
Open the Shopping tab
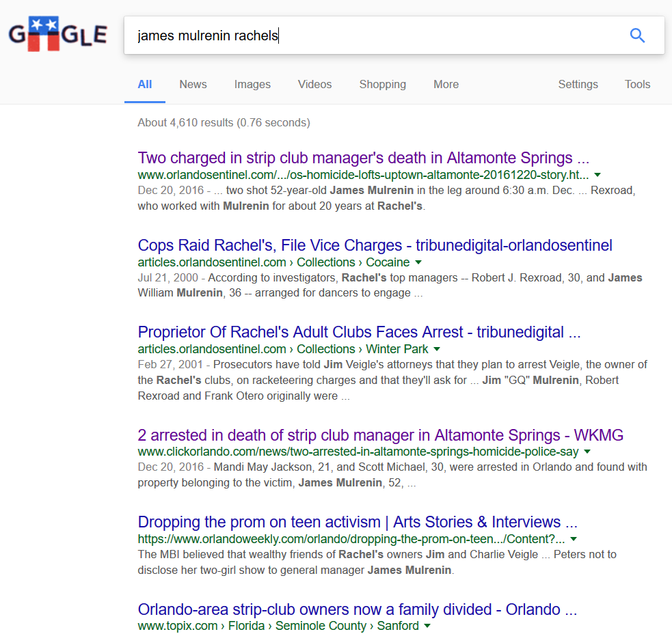(x=383, y=85)
